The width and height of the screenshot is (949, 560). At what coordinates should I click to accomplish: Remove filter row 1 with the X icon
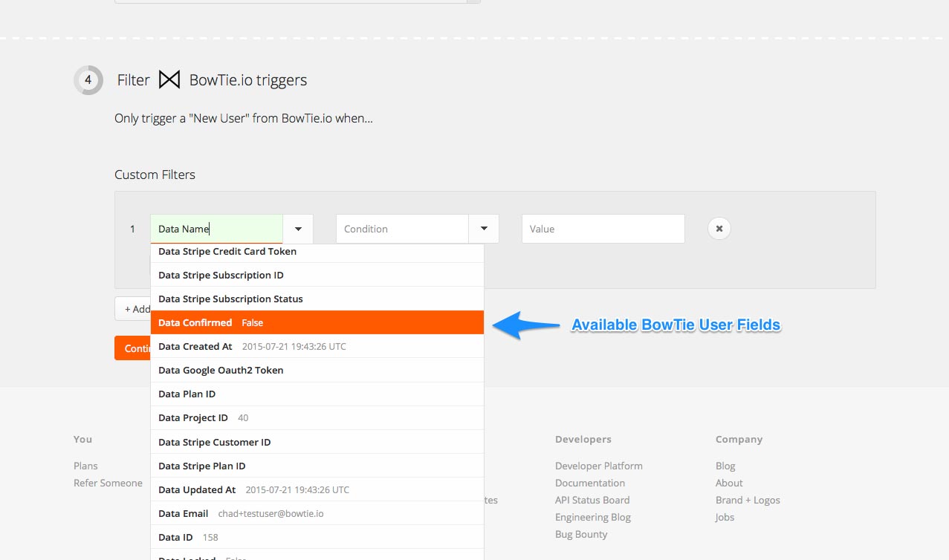[x=719, y=229]
